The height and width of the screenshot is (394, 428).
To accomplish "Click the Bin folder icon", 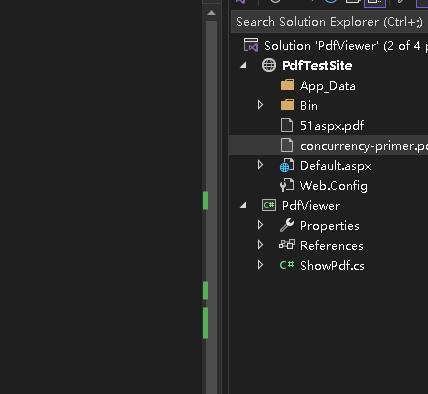I will [x=287, y=105].
